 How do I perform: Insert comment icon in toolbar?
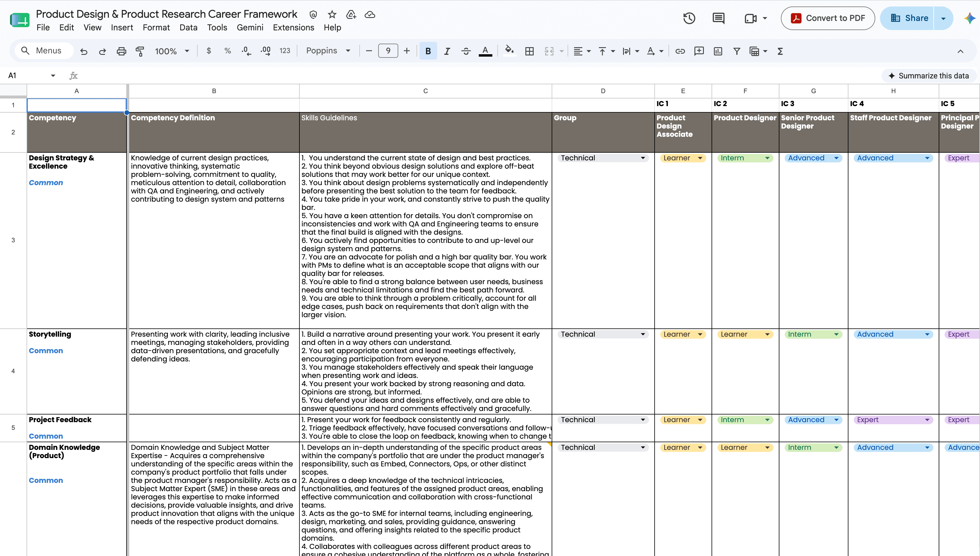(x=699, y=51)
